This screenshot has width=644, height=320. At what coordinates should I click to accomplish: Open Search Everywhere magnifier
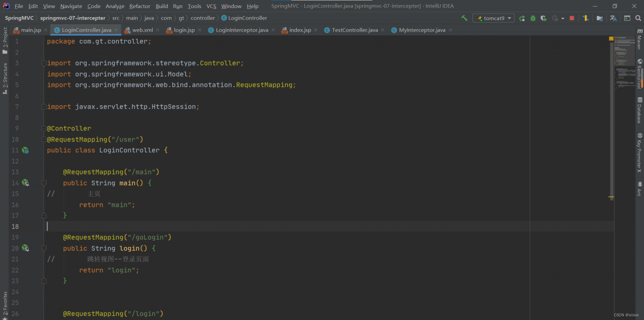tap(638, 18)
